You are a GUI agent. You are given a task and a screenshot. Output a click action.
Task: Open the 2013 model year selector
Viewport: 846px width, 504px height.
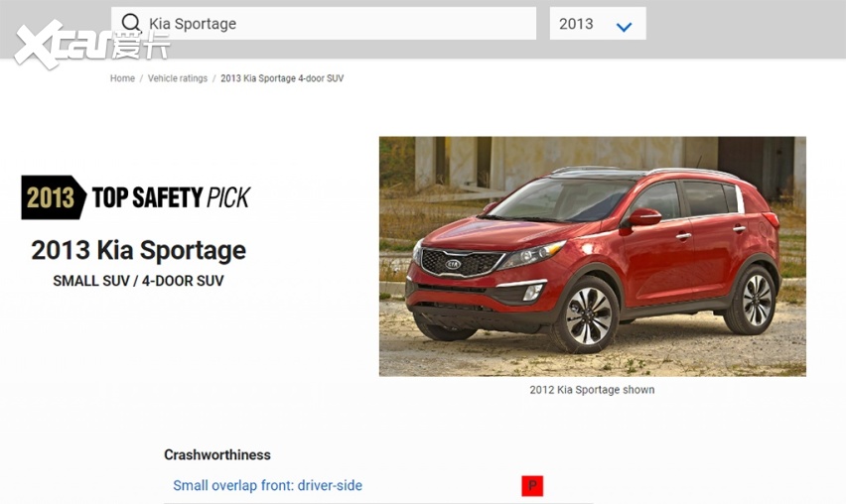click(598, 23)
